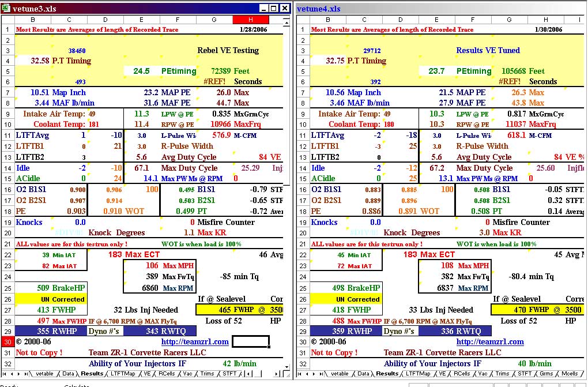Select row 18 header in vetune4.xls
Screen dimensions: 588x387
(x=303, y=211)
